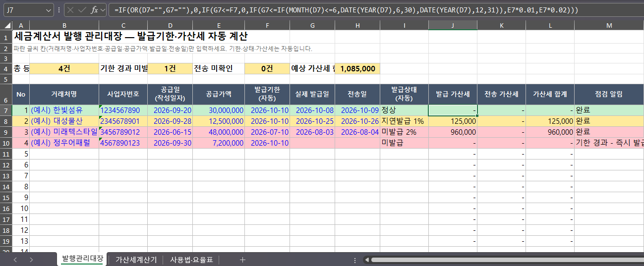
Task: Confirm the formula with the checkmark icon
Action: [x=82, y=10]
